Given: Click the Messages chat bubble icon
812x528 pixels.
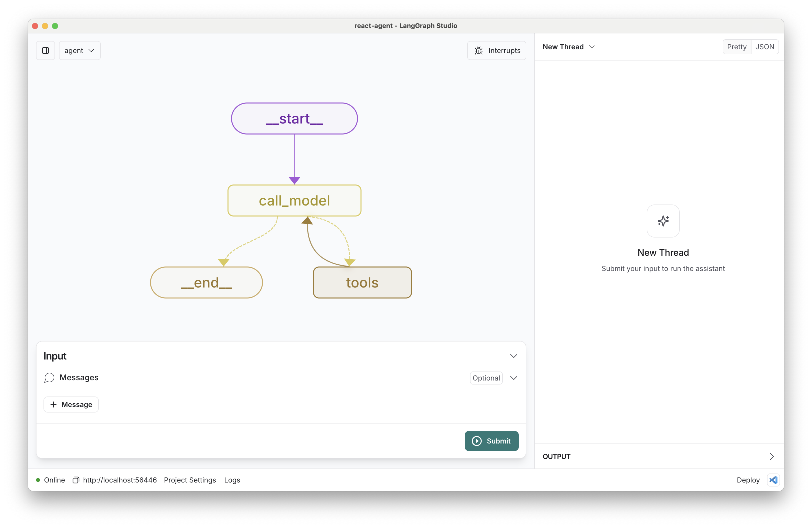Looking at the screenshot, I should coord(49,377).
